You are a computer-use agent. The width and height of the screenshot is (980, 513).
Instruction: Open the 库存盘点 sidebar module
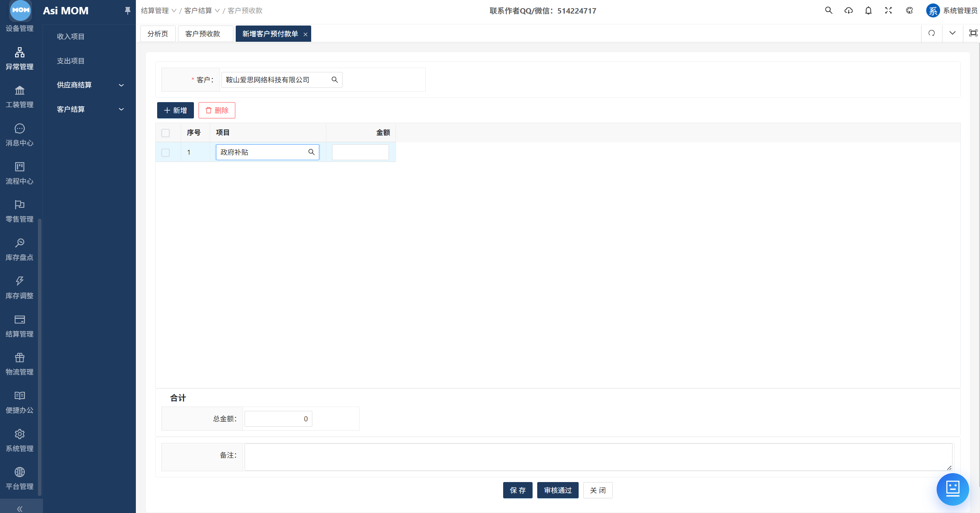(19, 250)
